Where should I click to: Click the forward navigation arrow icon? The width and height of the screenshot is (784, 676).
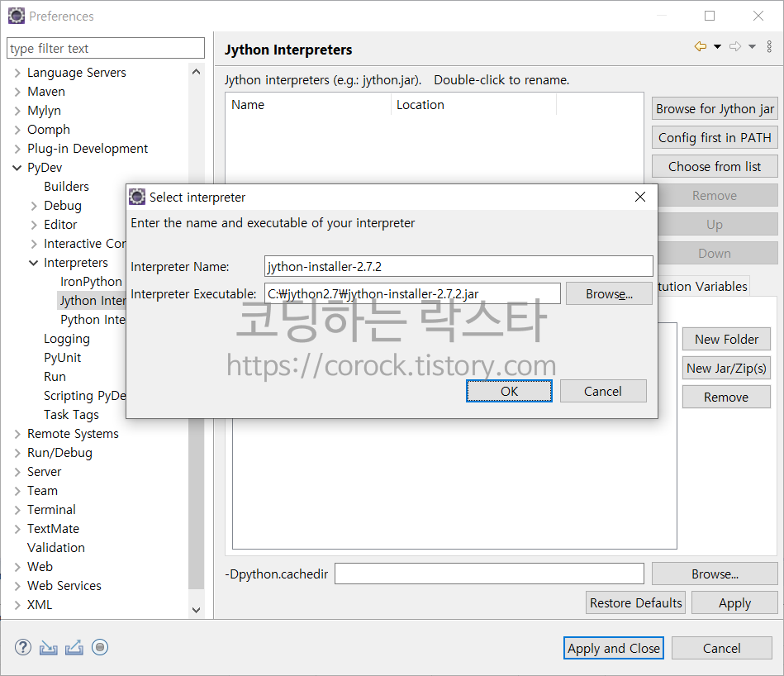point(735,46)
